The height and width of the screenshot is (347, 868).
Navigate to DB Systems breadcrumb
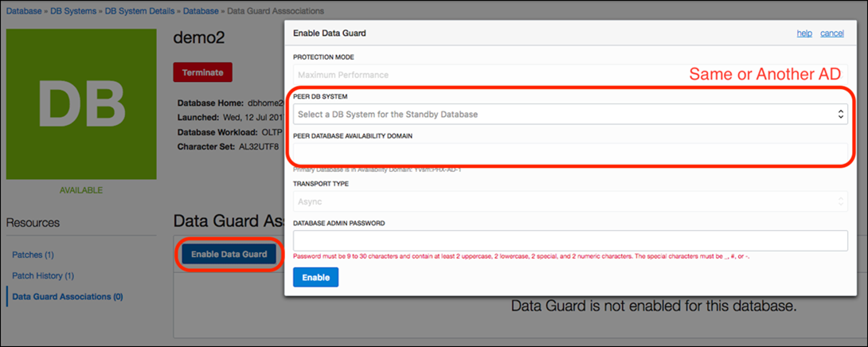point(74,11)
